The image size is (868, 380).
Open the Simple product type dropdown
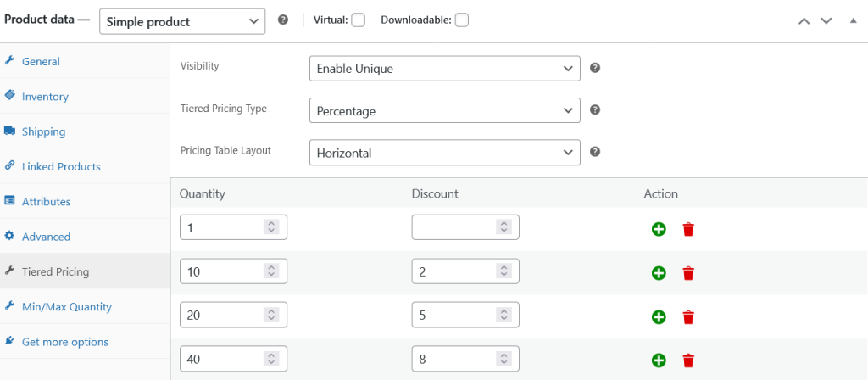coord(181,21)
